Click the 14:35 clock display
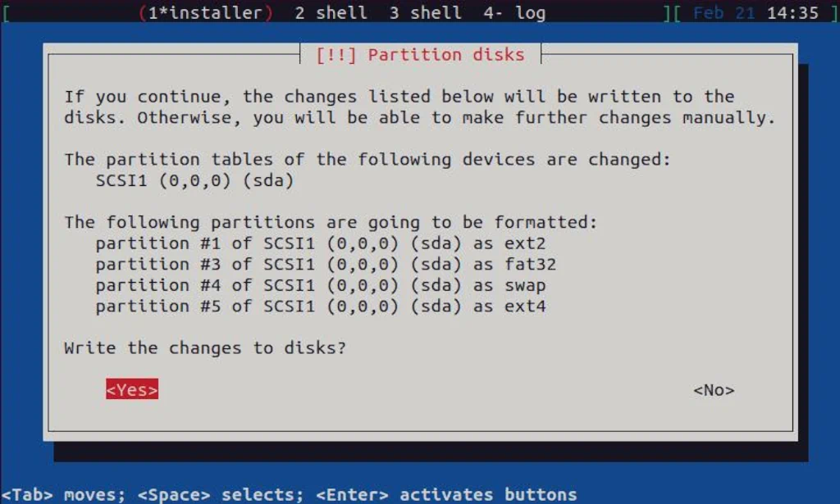The width and height of the screenshot is (840, 504). pos(792,12)
